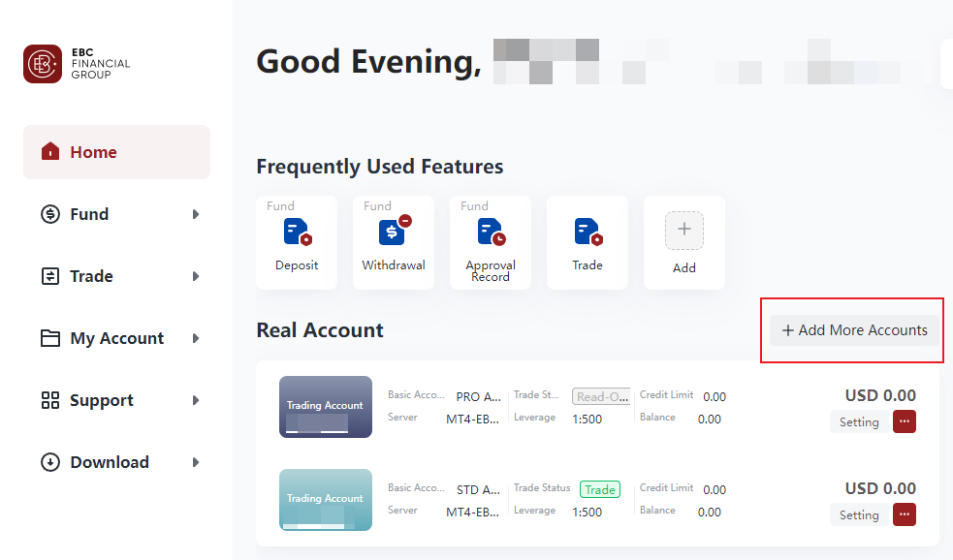The width and height of the screenshot is (953, 560).
Task: Click the green Trade status badge
Action: point(599,489)
